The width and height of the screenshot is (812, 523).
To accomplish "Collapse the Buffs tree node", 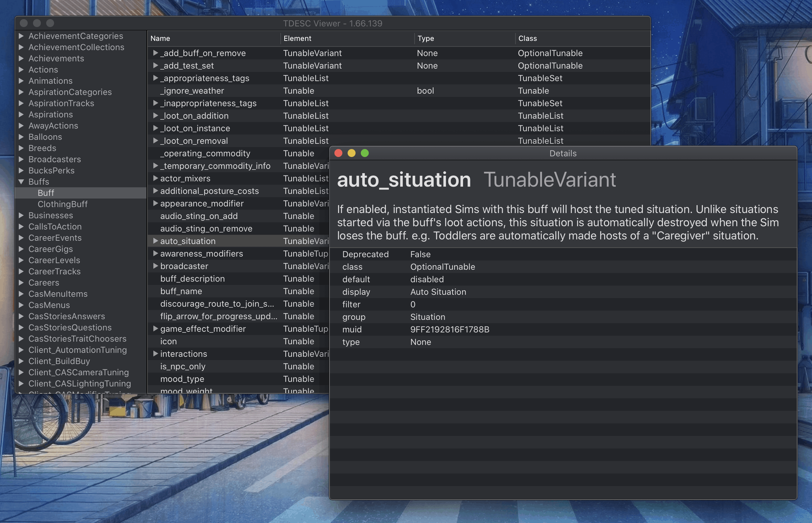I will pos(21,182).
